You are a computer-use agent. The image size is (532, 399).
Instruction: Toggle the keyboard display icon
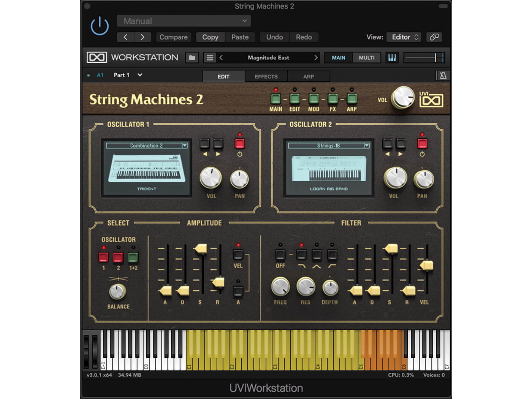pyautogui.click(x=392, y=57)
